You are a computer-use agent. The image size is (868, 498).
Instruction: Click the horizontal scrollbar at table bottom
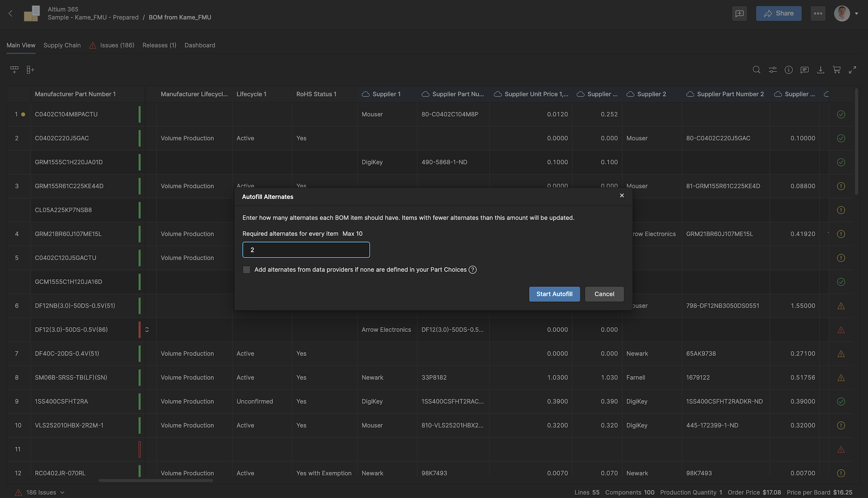click(x=156, y=481)
